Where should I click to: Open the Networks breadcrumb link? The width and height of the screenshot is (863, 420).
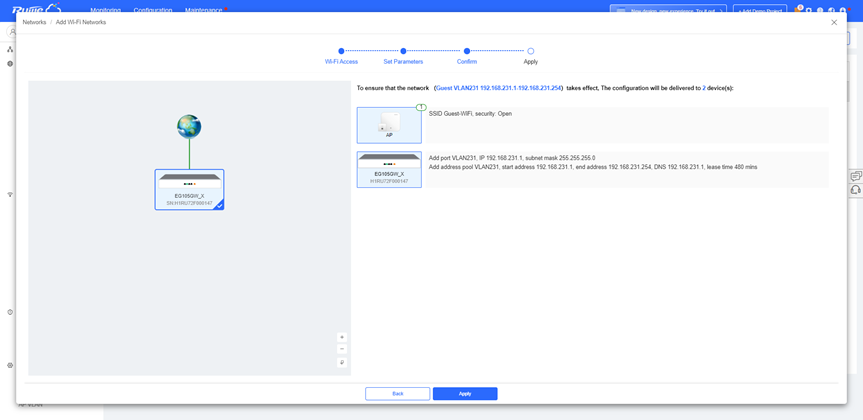click(34, 23)
